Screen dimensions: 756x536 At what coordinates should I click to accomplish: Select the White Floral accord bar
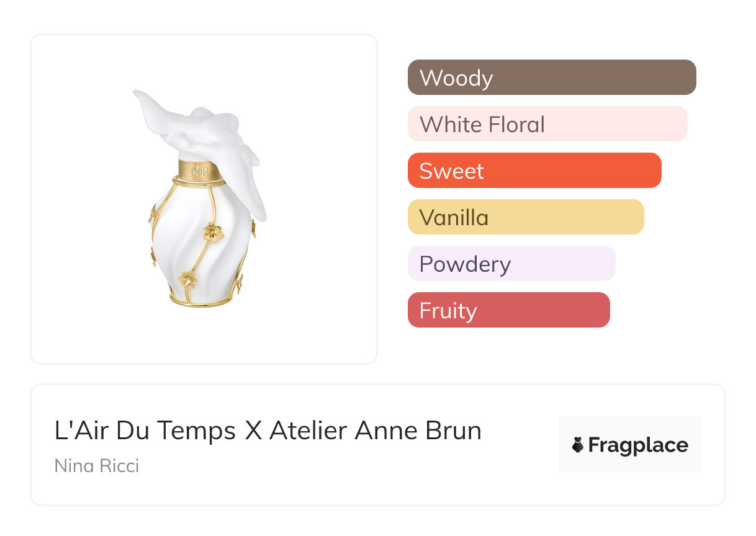pyautogui.click(x=547, y=124)
